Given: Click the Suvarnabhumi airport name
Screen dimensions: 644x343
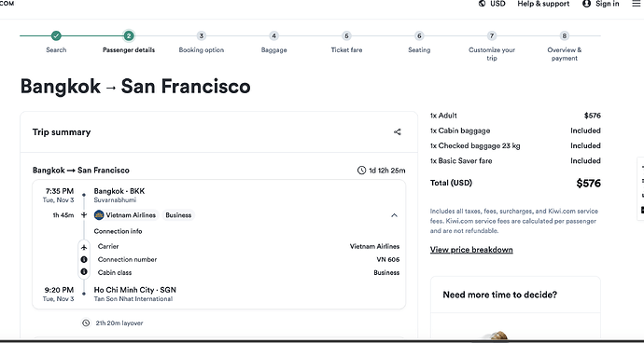Looking at the screenshot, I should tap(115, 200).
